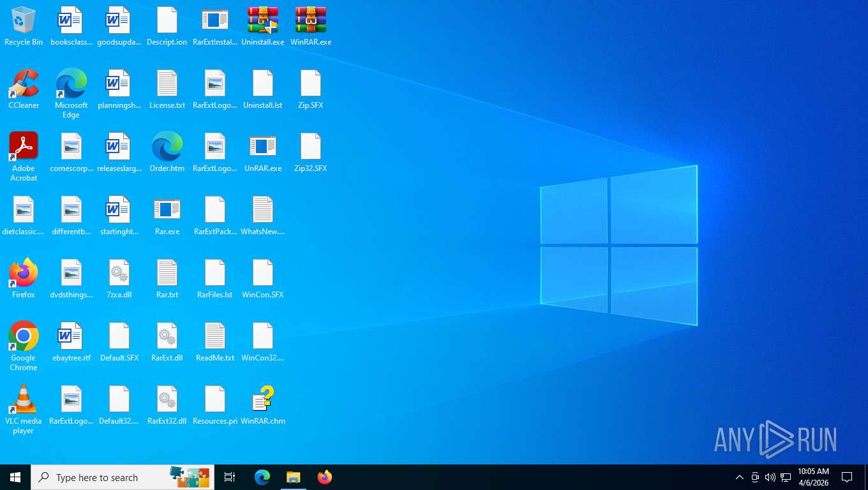Select the Descript.ion file icon
The width and height of the screenshot is (868, 490).
(167, 27)
